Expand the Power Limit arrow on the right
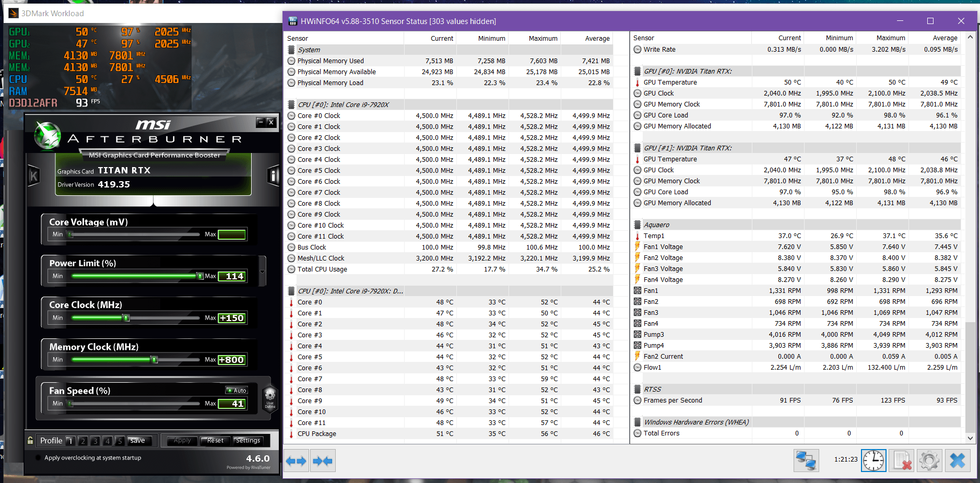The height and width of the screenshot is (483, 980). tap(262, 272)
